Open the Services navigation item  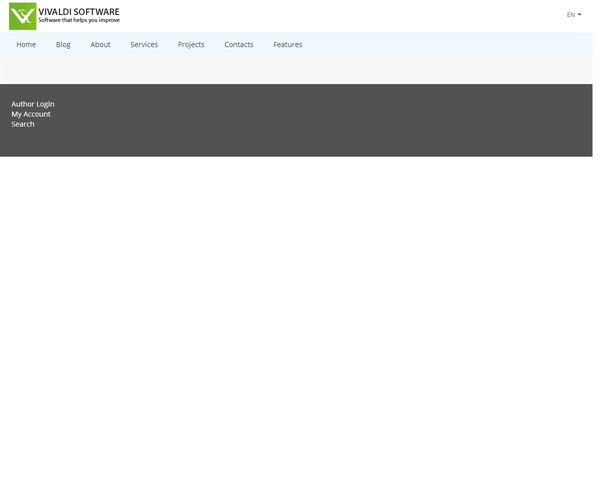[x=144, y=44]
